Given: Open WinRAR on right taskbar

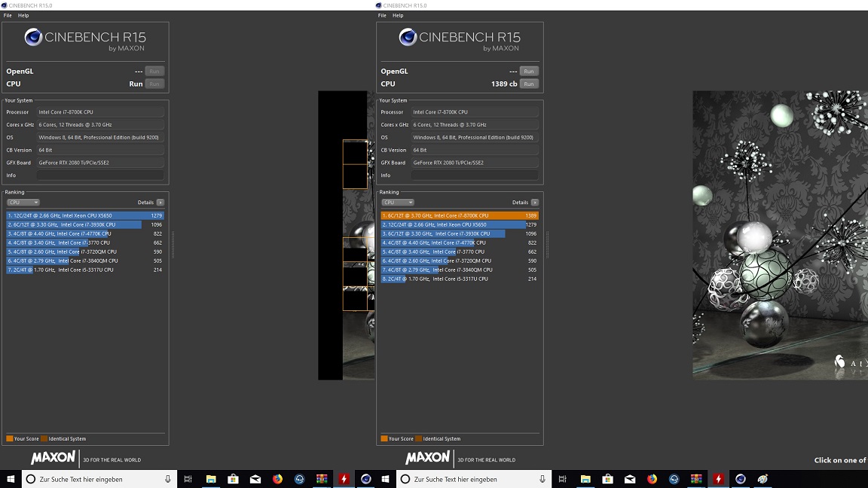Looking at the screenshot, I should coord(696,479).
